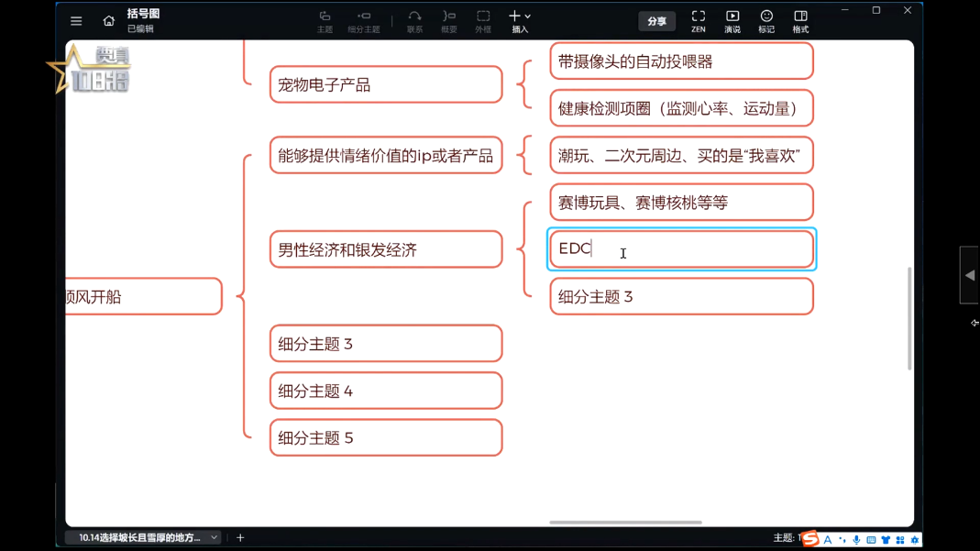Click the horizontal scrollbar at canvas bottom
This screenshot has width=980, height=551.
point(625,523)
